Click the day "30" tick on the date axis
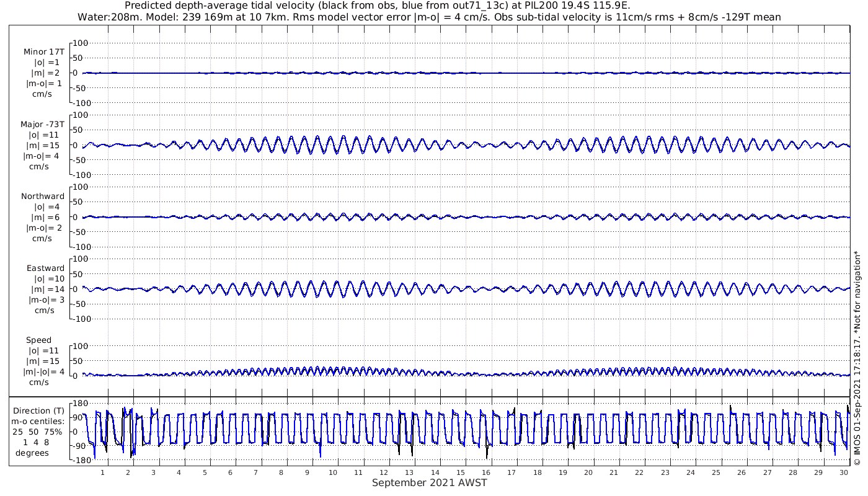868x496 pixels. coord(844,473)
